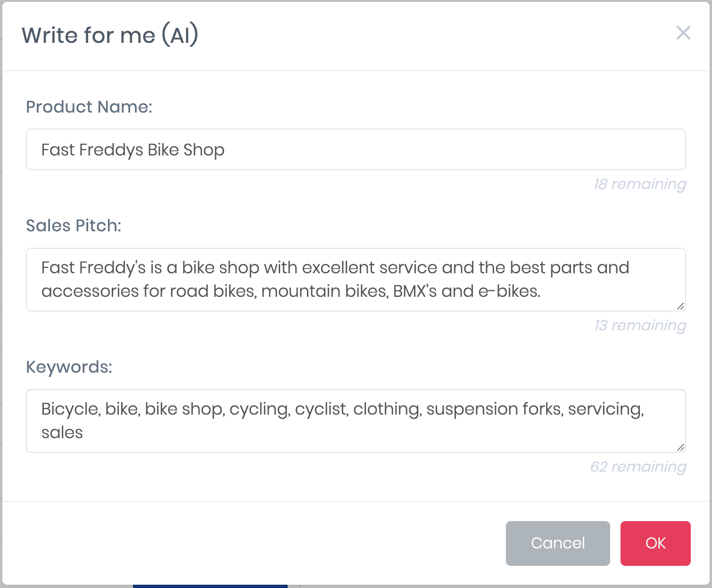Place cursor on word 'sales' in Keywords
712x588 pixels.
[x=62, y=433]
